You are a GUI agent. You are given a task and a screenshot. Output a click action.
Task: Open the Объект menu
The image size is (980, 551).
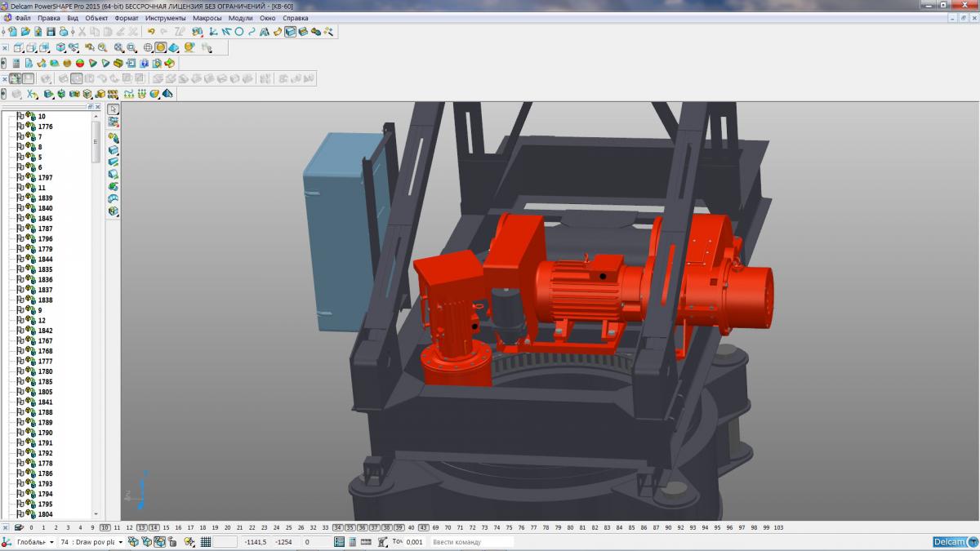coord(96,18)
